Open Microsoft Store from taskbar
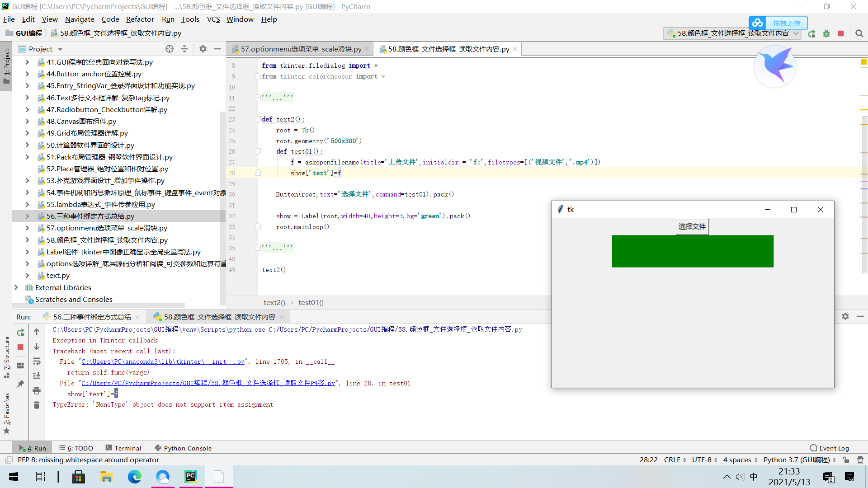 tap(78, 476)
